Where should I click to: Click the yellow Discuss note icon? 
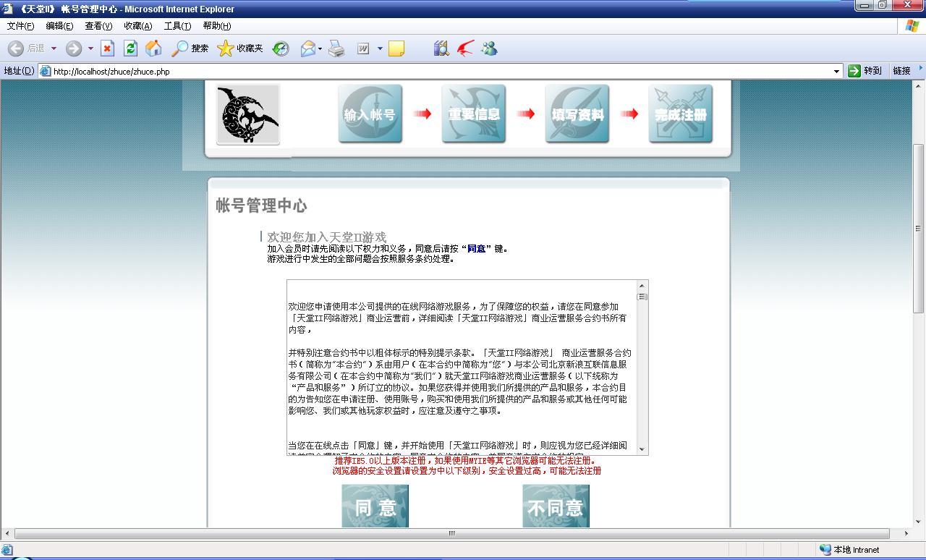click(396, 48)
